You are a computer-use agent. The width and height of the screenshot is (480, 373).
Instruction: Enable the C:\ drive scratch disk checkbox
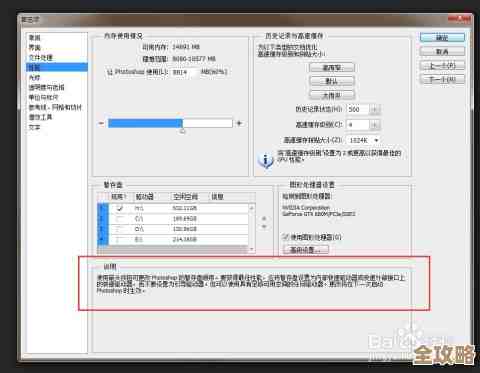click(120, 219)
